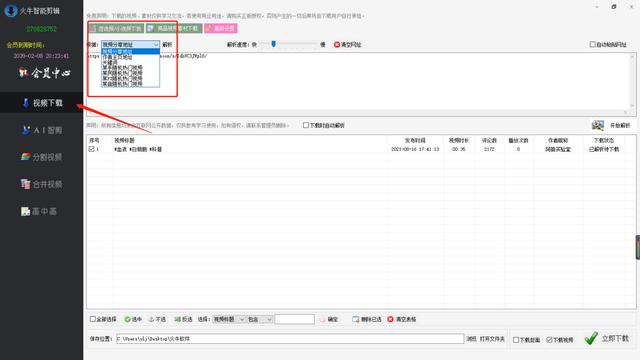Open the AI智剪 sidebar section
The image size is (640, 360).
41,130
